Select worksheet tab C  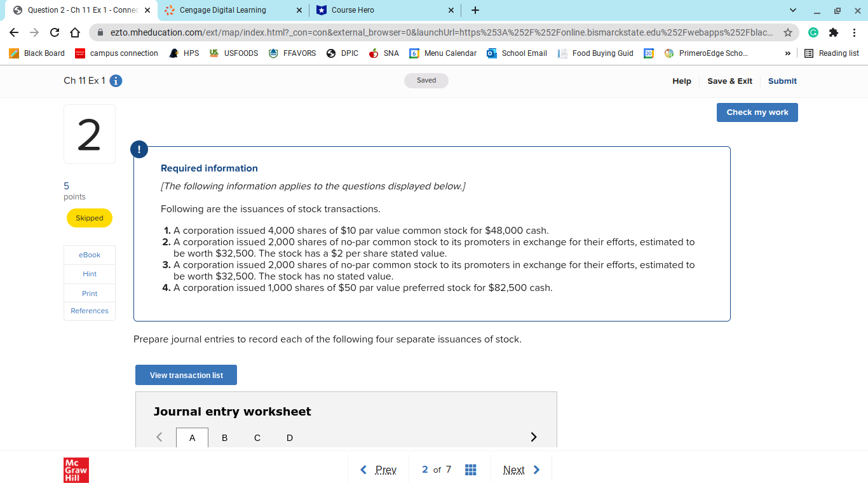click(x=257, y=438)
